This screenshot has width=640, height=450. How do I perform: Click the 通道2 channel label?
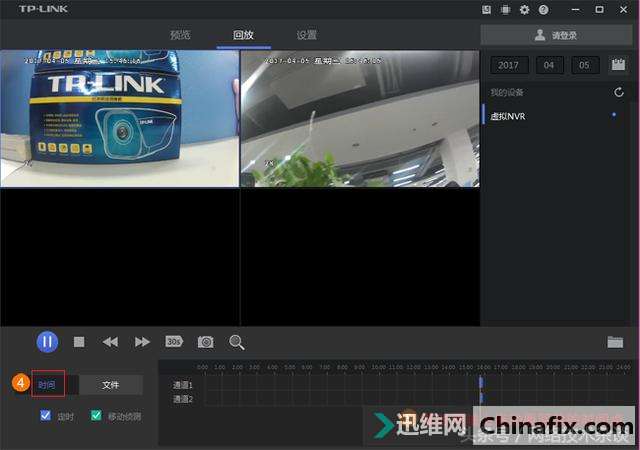[x=182, y=399]
